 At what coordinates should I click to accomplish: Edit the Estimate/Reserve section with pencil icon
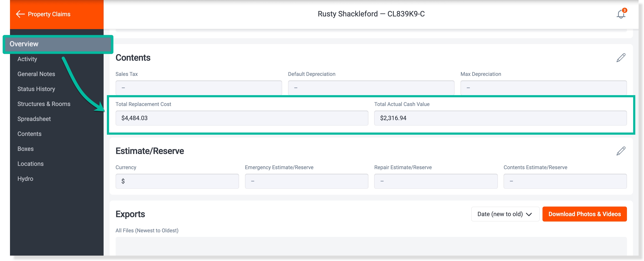[x=620, y=151]
